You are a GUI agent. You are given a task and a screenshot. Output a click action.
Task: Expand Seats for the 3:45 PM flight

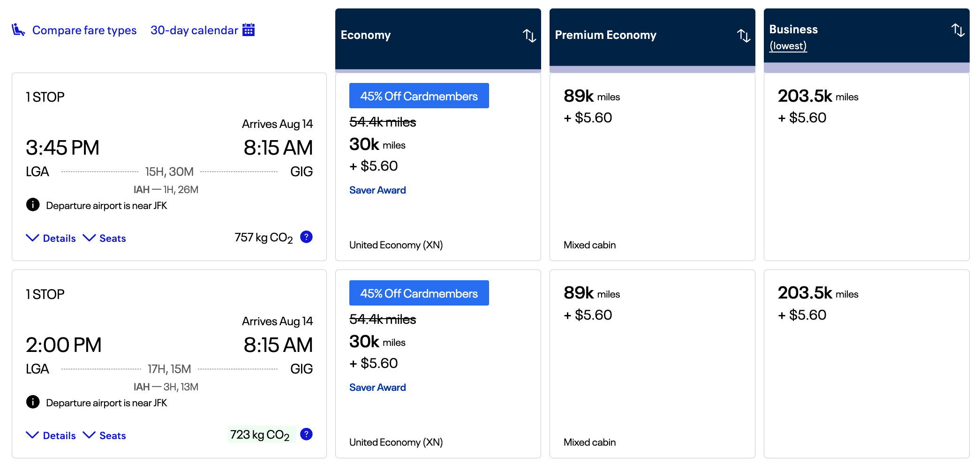(x=105, y=238)
